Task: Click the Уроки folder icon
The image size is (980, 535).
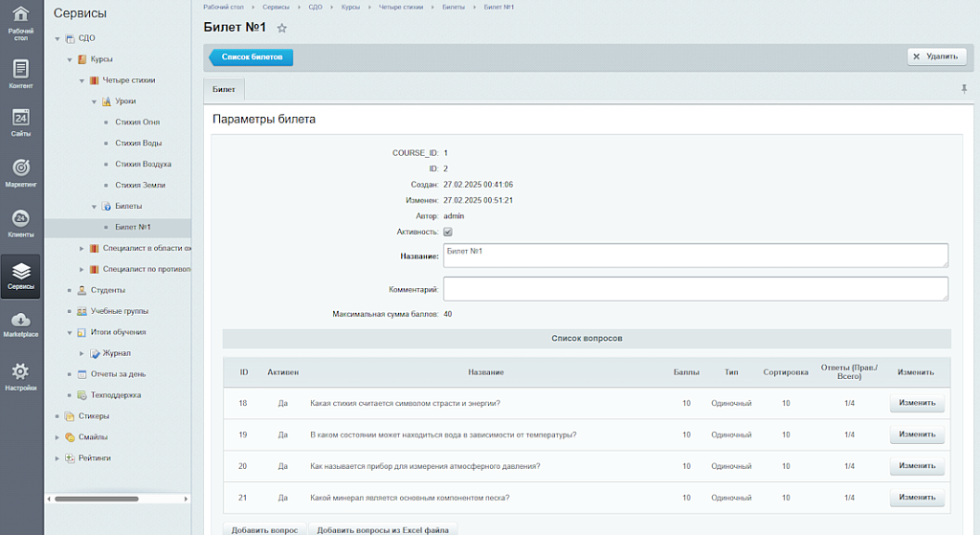Action: (x=107, y=101)
